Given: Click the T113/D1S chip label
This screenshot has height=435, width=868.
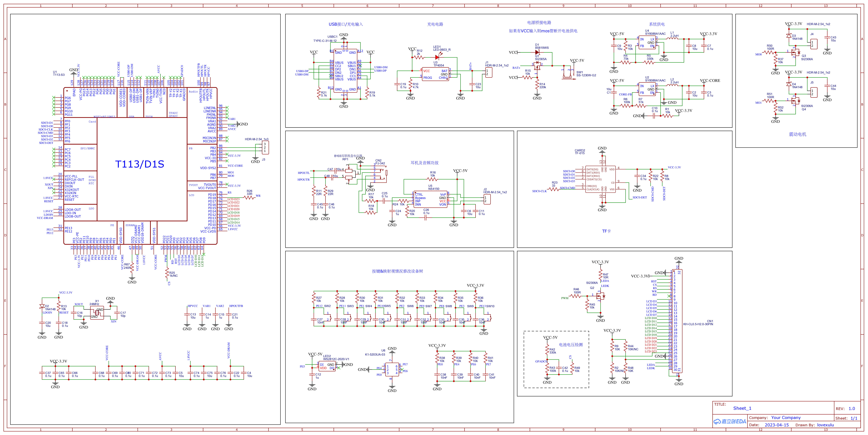Looking at the screenshot, I should click(x=139, y=164).
